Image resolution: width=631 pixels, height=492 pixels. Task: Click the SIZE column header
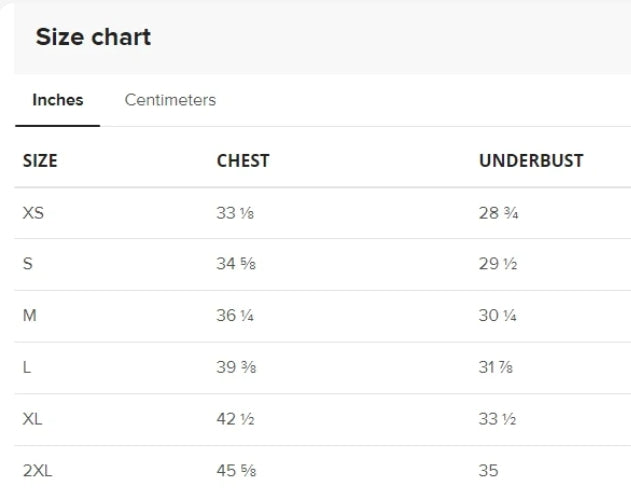[40, 161]
